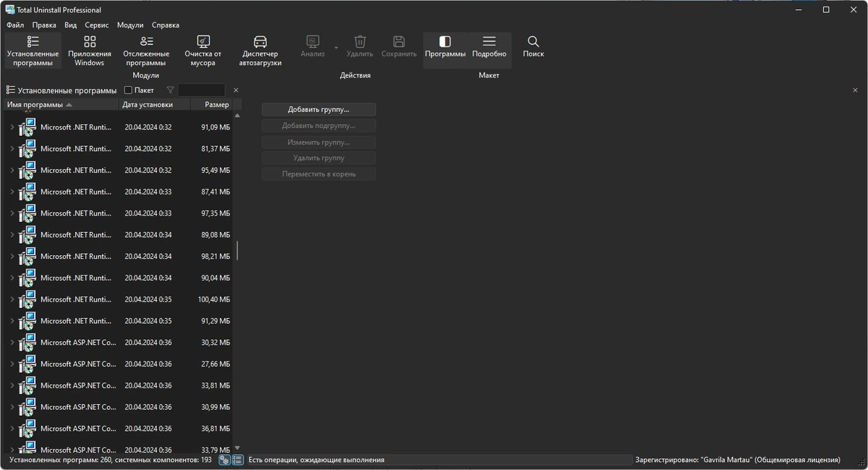868x470 pixels.
Task: Expand the row sized 27,66 МБ
Action: click(12, 364)
